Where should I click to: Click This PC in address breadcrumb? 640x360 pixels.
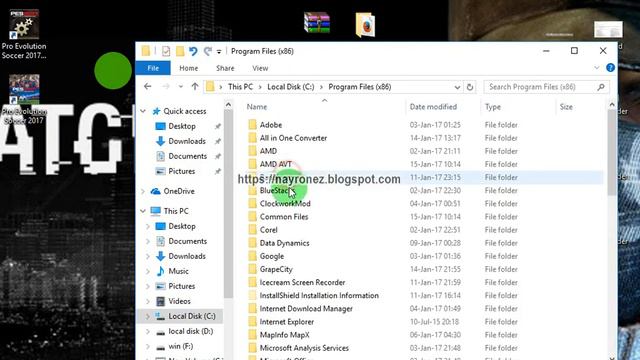click(x=240, y=87)
